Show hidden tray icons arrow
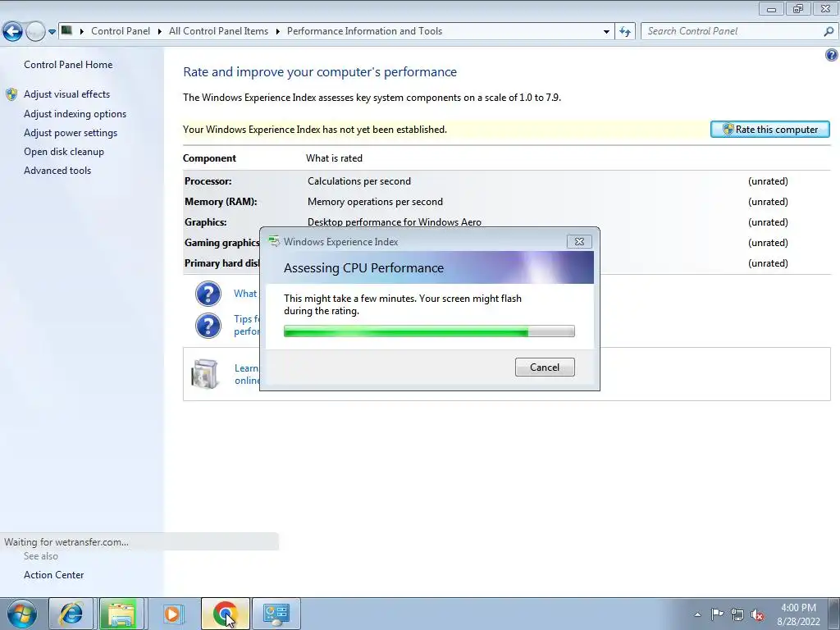 697,614
